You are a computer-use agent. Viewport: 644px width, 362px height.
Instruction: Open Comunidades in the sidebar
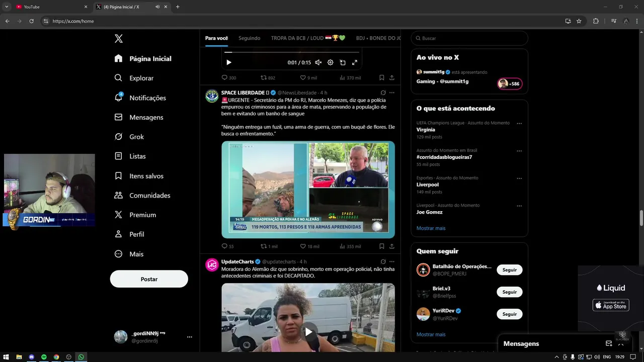click(x=142, y=195)
